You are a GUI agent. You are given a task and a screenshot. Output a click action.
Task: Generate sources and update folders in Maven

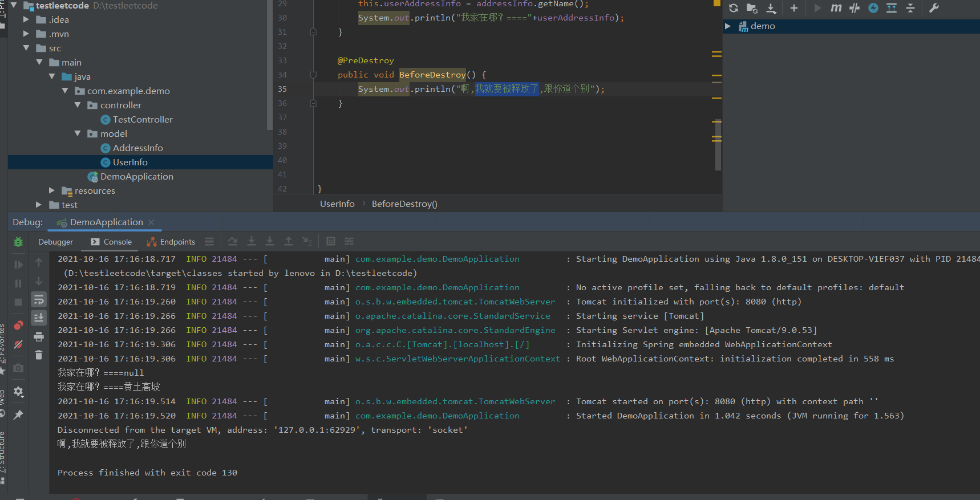752,8
